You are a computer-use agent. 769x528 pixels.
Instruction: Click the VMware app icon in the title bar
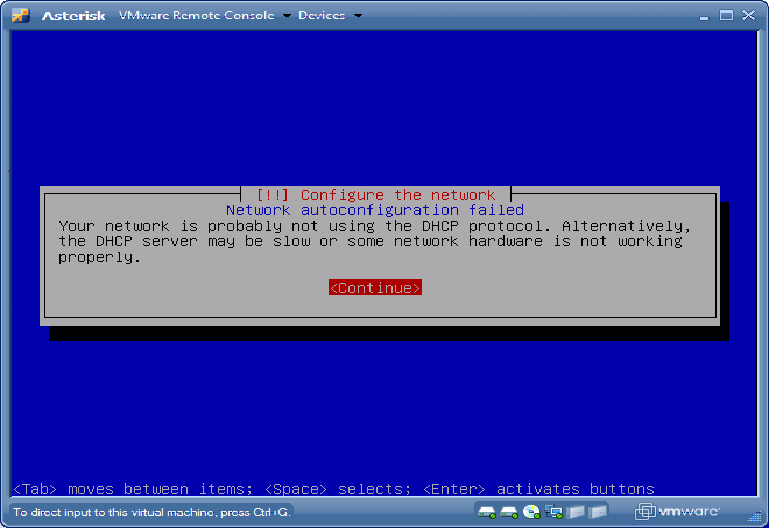pos(21,16)
